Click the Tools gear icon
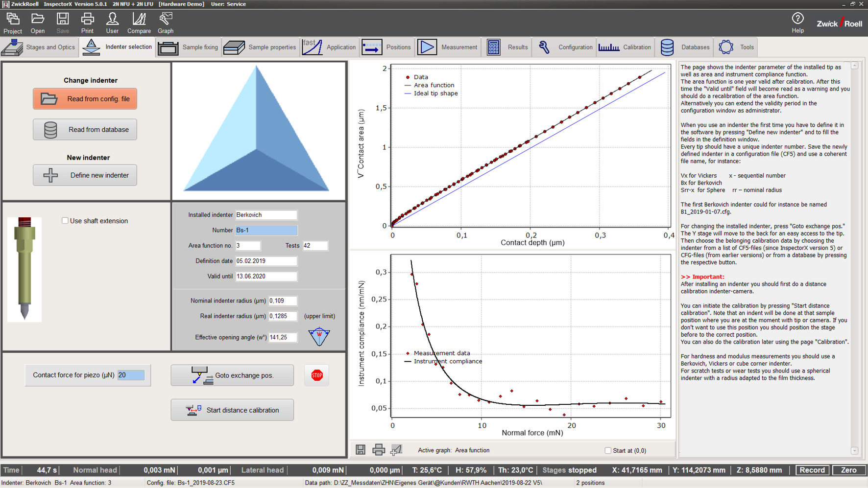Viewport: 868px width, 488px height. (726, 47)
